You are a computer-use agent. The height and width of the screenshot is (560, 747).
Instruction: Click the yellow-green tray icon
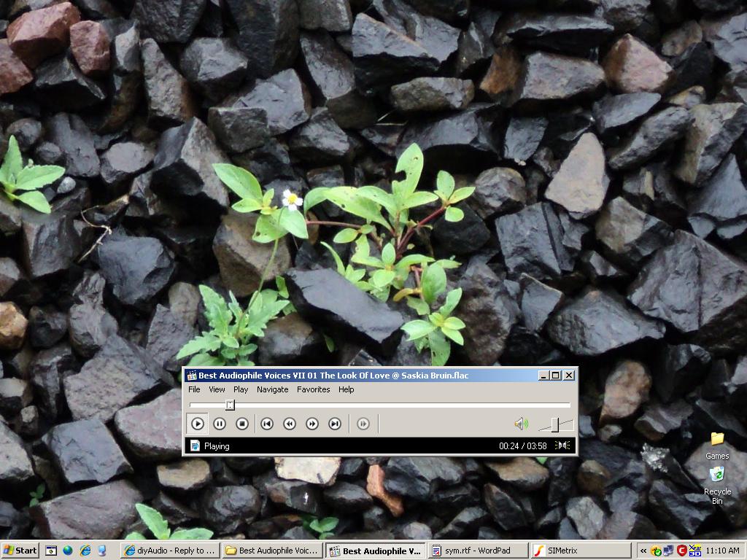(x=656, y=551)
